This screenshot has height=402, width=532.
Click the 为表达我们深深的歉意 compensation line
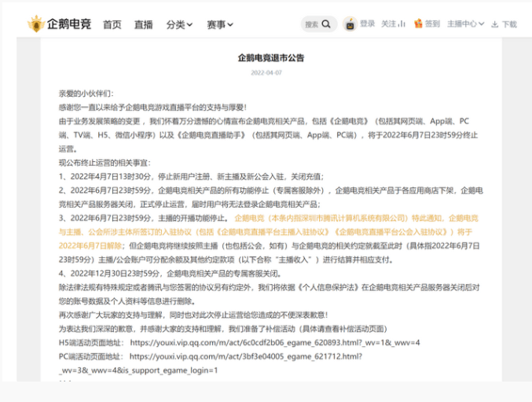[x=223, y=329]
